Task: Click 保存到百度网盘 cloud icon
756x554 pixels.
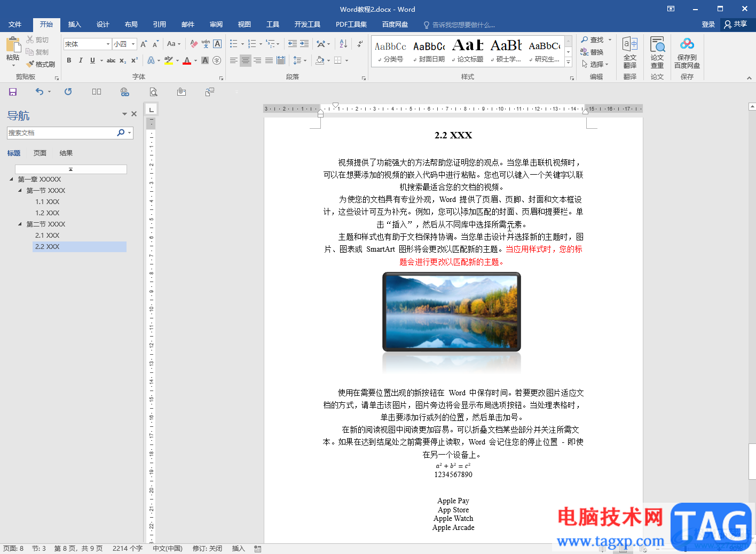Action: click(687, 52)
